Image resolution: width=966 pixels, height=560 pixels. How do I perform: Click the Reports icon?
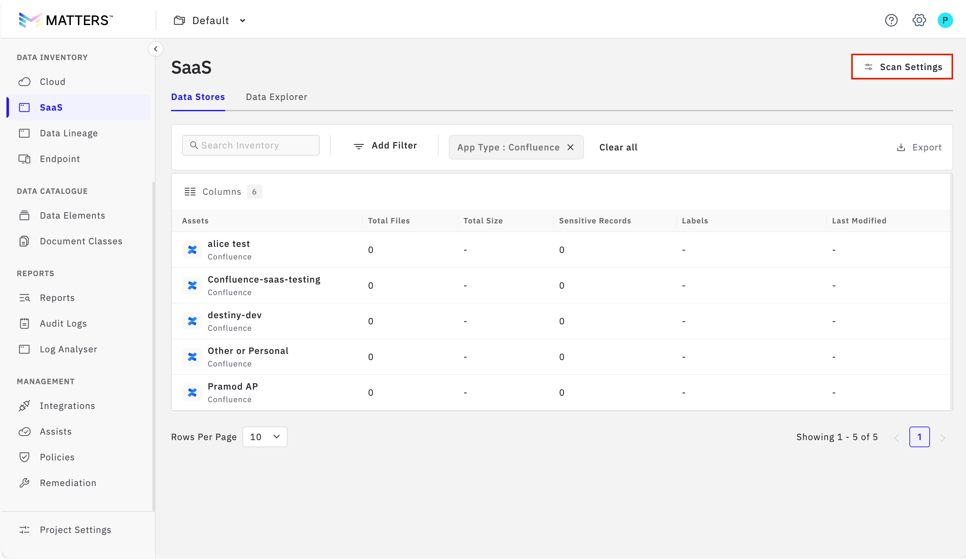point(24,298)
